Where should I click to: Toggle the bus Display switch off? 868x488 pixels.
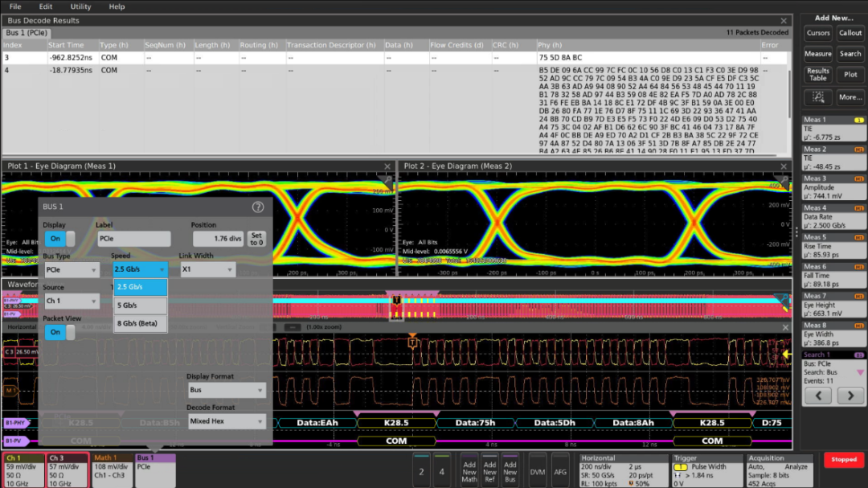(x=59, y=239)
